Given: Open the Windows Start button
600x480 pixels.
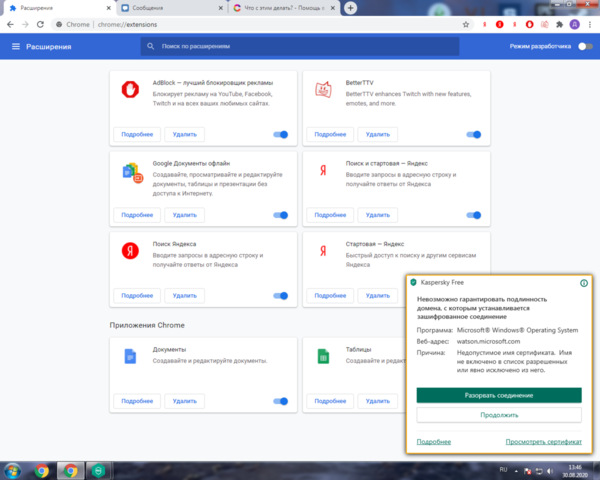Looking at the screenshot, I should click(x=13, y=470).
